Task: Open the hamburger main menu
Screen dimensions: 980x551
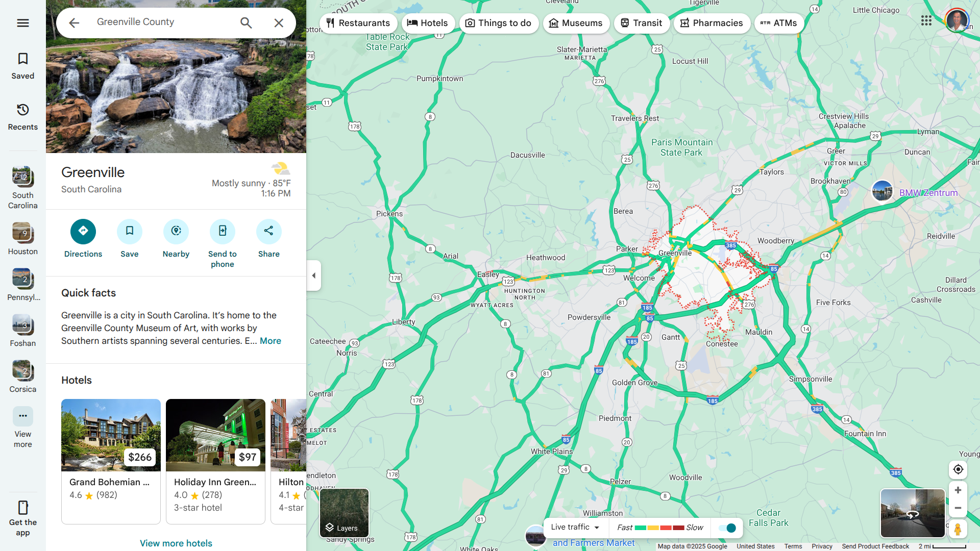Action: [x=23, y=23]
